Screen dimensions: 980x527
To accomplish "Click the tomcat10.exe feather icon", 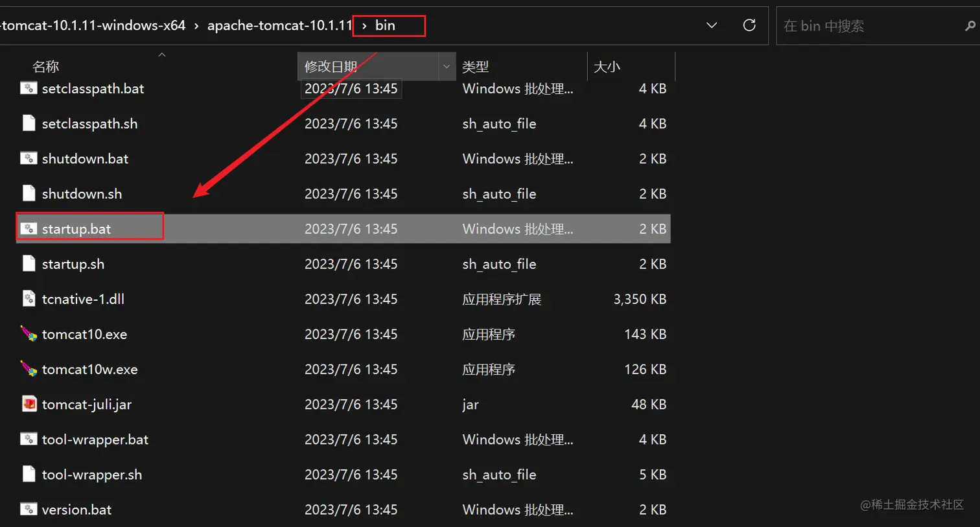I will coord(29,334).
